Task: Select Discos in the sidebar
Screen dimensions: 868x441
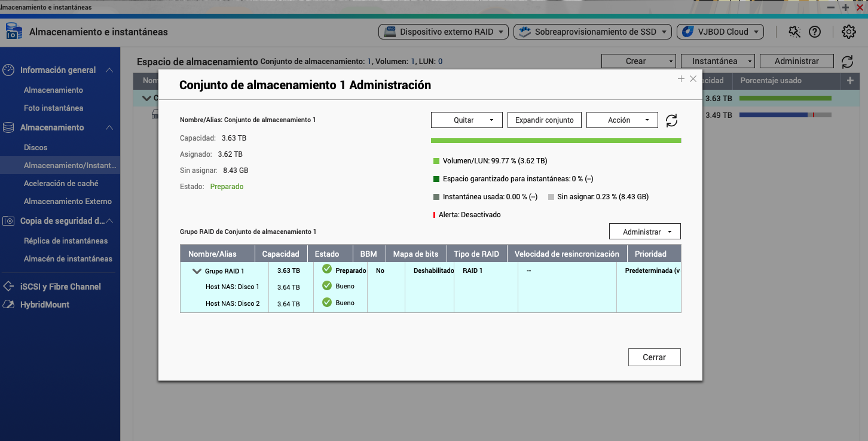Action: [x=36, y=147]
